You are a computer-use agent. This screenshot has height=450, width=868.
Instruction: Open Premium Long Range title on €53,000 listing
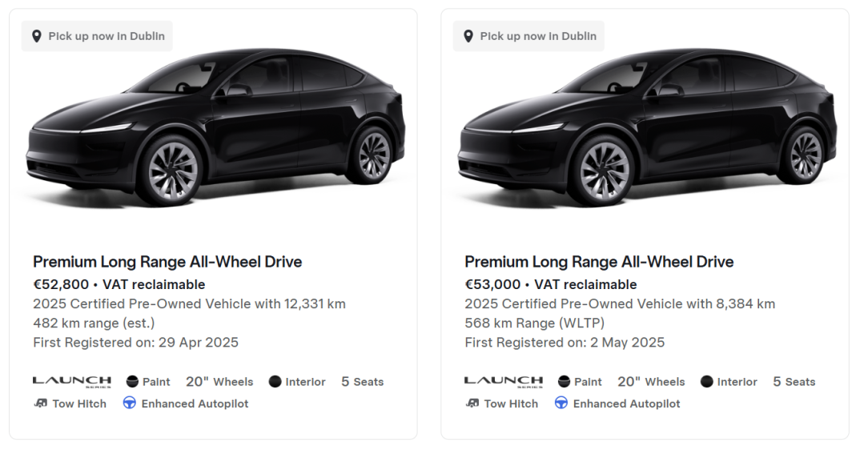pyautogui.click(x=599, y=262)
